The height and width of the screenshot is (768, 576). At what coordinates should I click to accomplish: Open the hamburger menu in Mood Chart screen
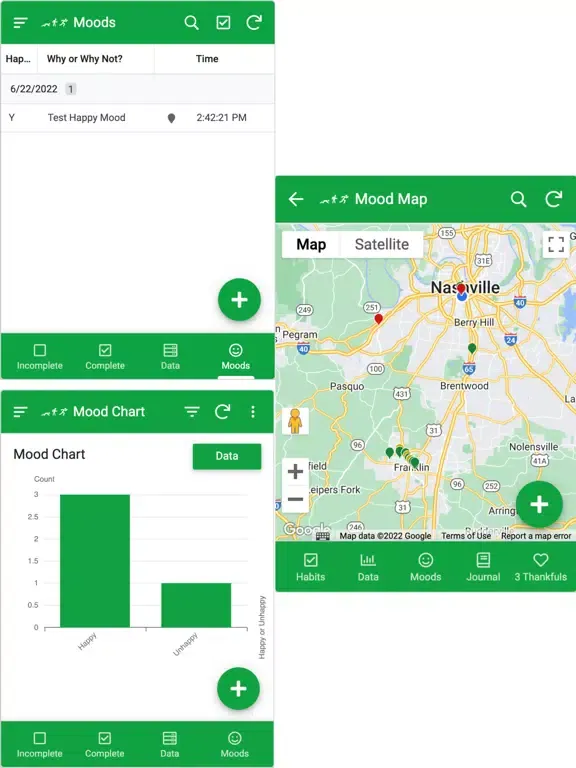(21, 411)
